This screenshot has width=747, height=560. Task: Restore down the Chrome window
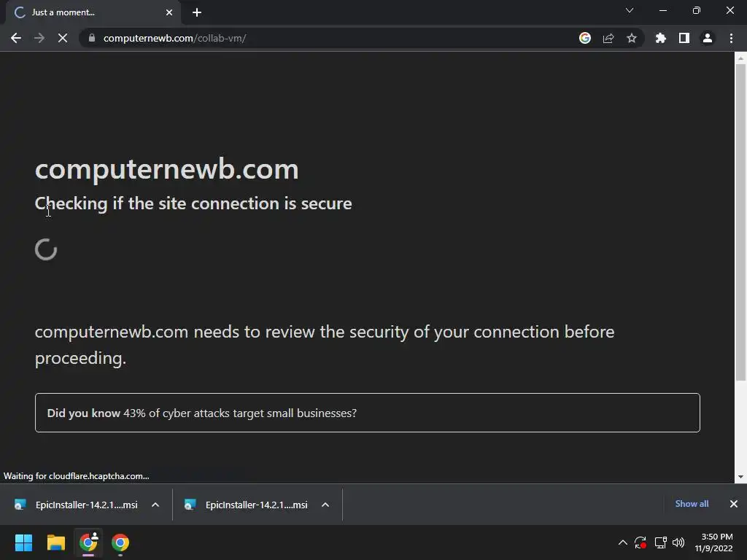coord(697,10)
